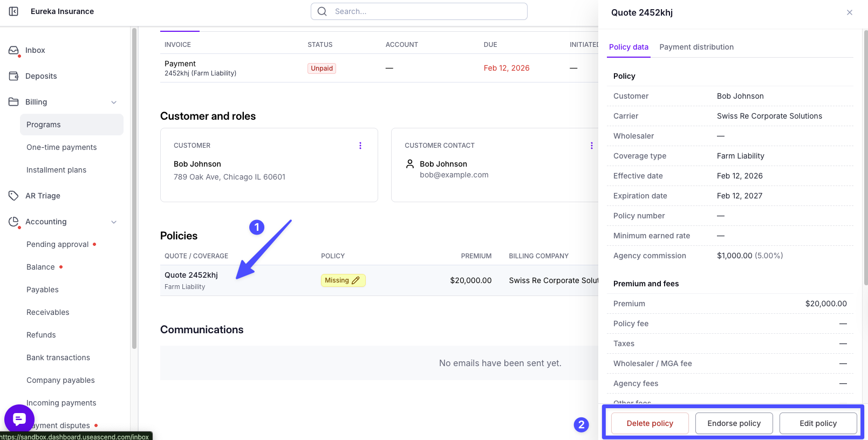Click address 789 Oak Ave, Chicago IL
The image size is (868, 440).
click(x=229, y=177)
